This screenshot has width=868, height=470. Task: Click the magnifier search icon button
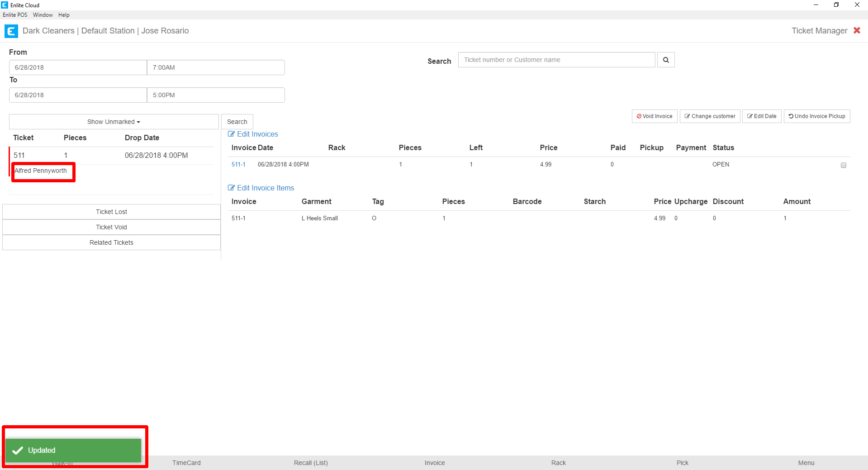[x=666, y=60]
